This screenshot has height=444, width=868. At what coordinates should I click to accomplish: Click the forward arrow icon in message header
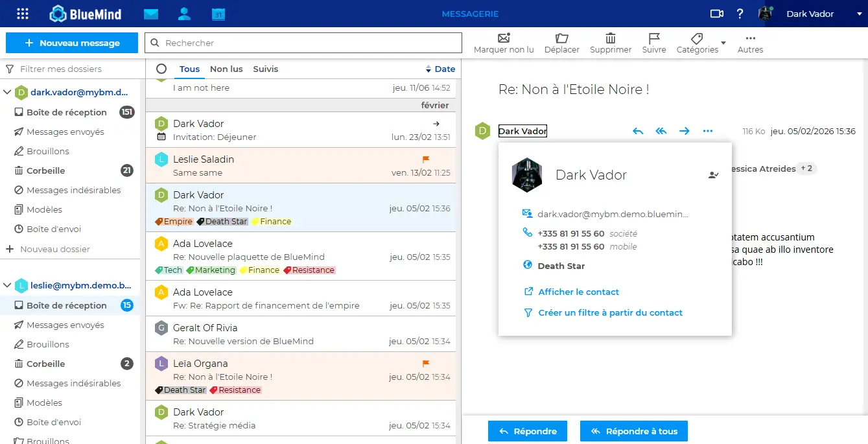tap(685, 132)
